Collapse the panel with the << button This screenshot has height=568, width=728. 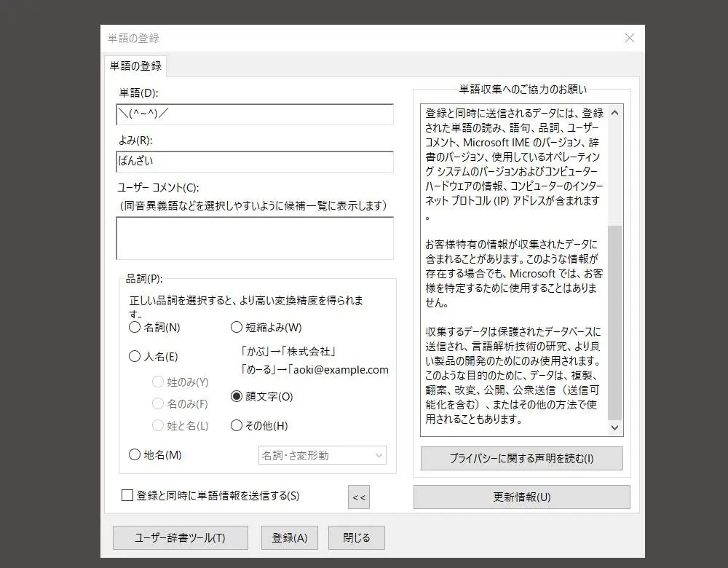tap(359, 497)
